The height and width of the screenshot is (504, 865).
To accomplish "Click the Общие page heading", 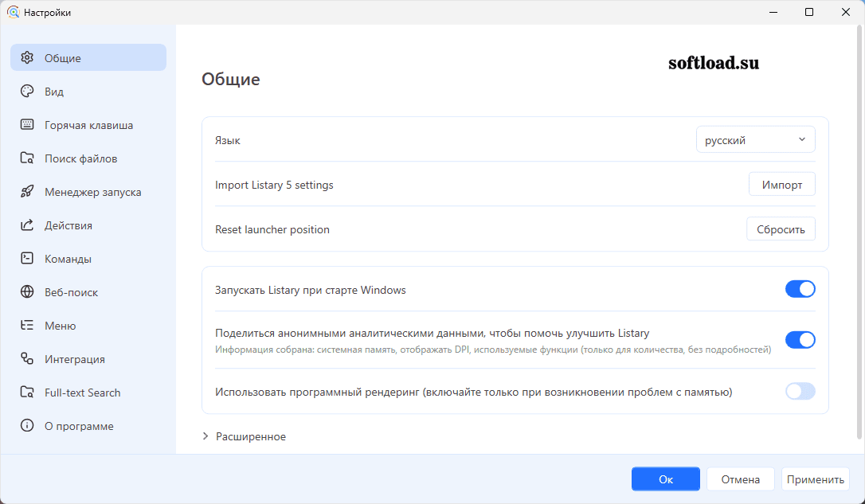I will [x=231, y=79].
